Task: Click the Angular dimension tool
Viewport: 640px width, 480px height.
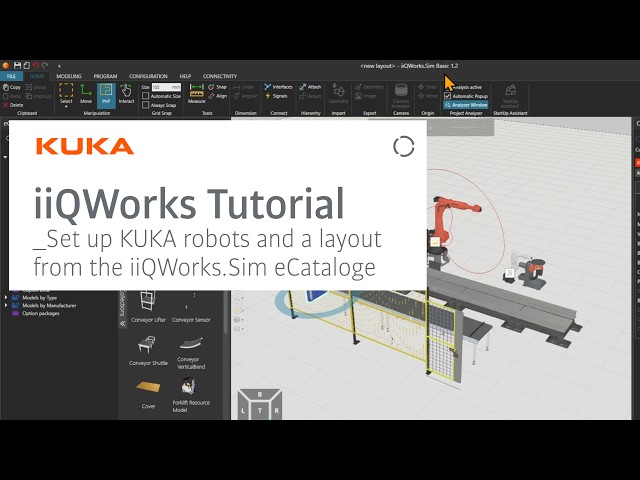Action: [x=245, y=96]
